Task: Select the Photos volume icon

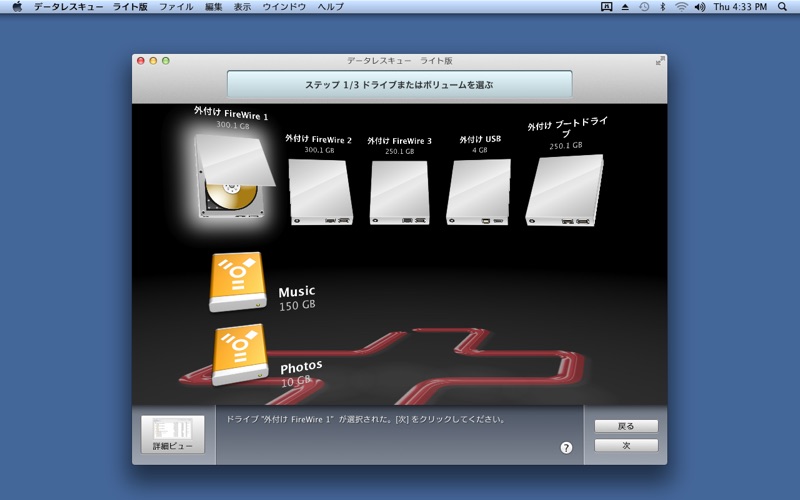Action: [240, 355]
